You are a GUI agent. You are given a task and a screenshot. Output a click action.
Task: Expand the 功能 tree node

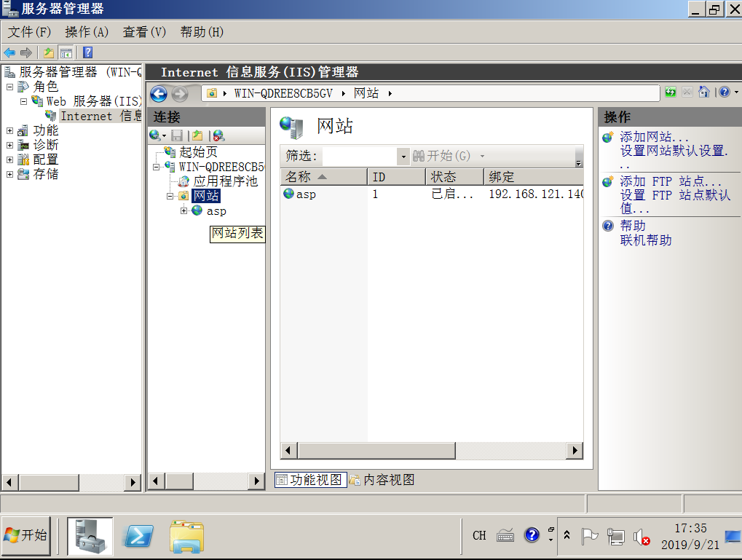10,130
